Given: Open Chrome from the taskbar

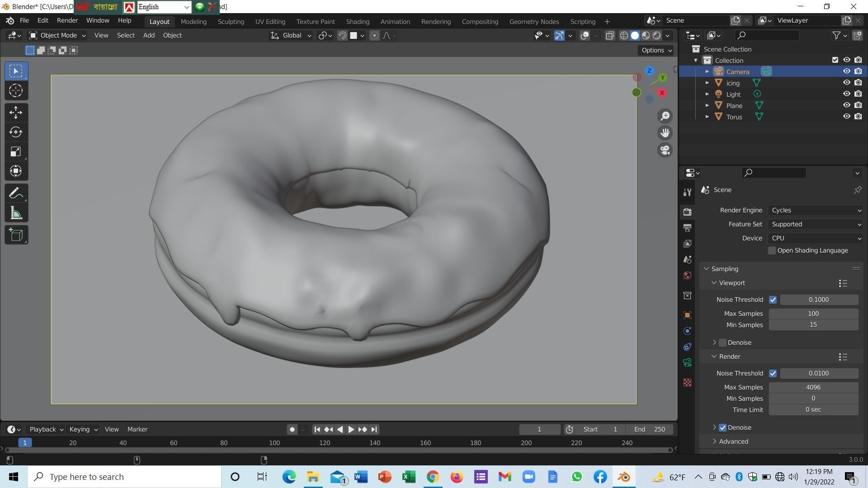Looking at the screenshot, I should 433,477.
